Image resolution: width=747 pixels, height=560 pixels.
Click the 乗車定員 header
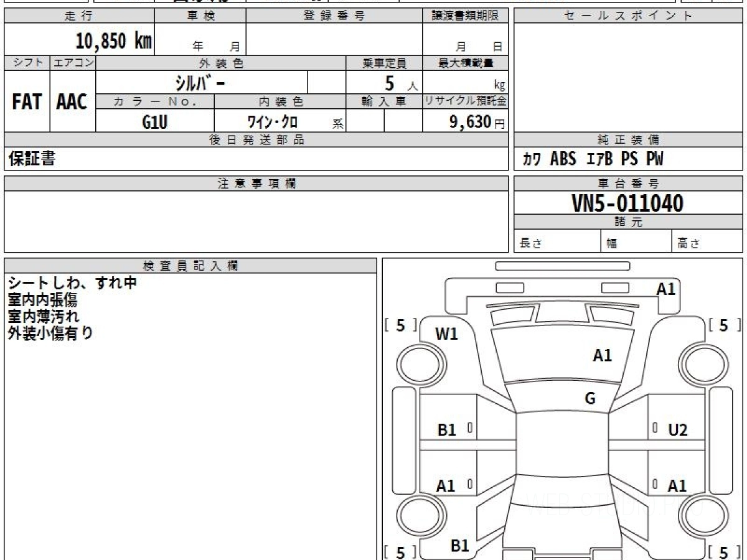pyautogui.click(x=384, y=63)
